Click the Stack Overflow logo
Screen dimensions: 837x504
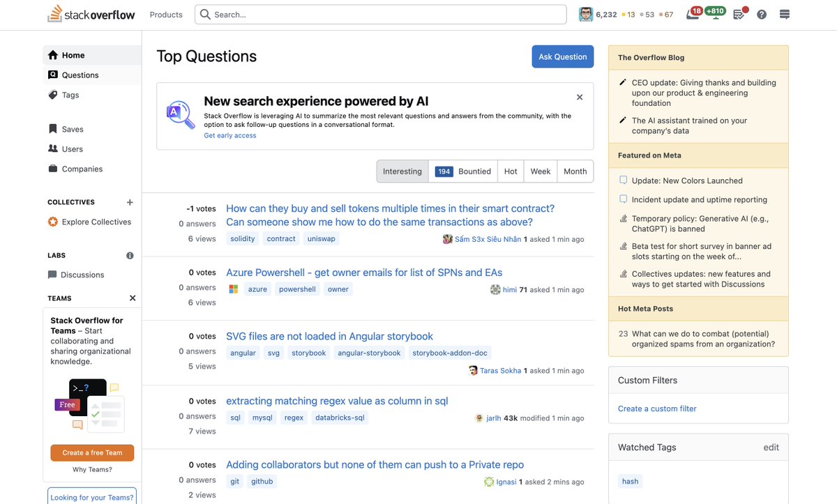(x=91, y=14)
